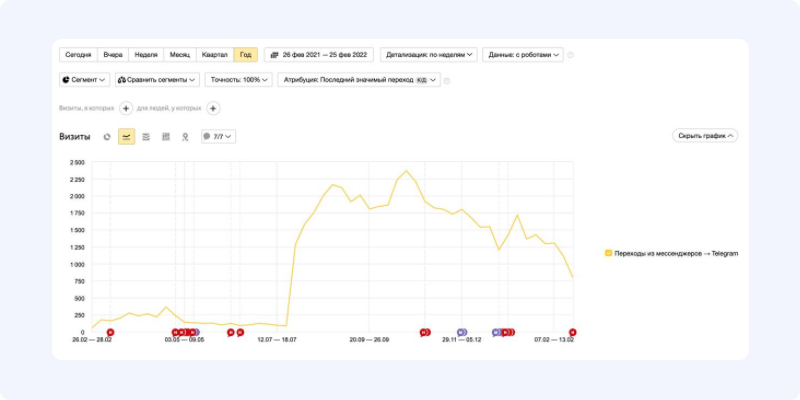The image size is (800, 400).
Task: Click the Визиты heading
Action: point(74,137)
